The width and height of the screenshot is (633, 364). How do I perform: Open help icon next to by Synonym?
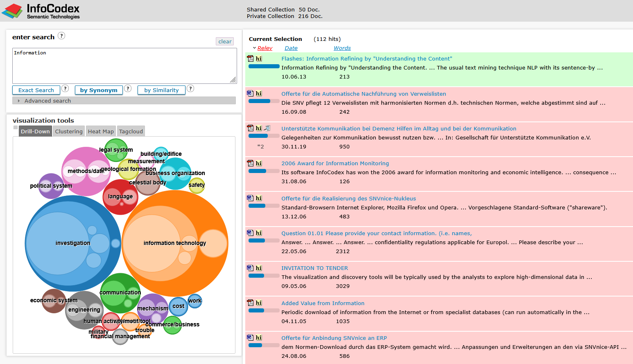(128, 89)
